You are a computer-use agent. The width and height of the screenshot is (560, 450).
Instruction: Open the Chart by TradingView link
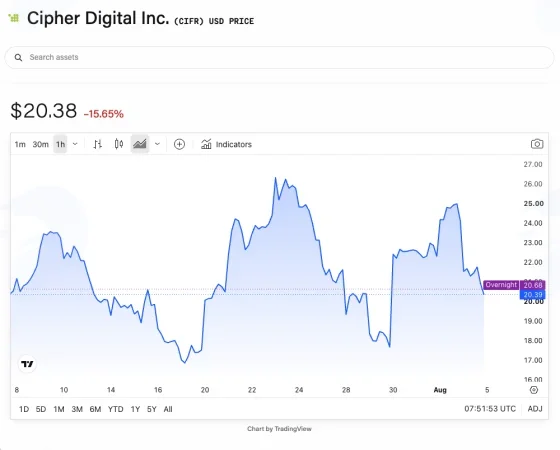click(279, 429)
